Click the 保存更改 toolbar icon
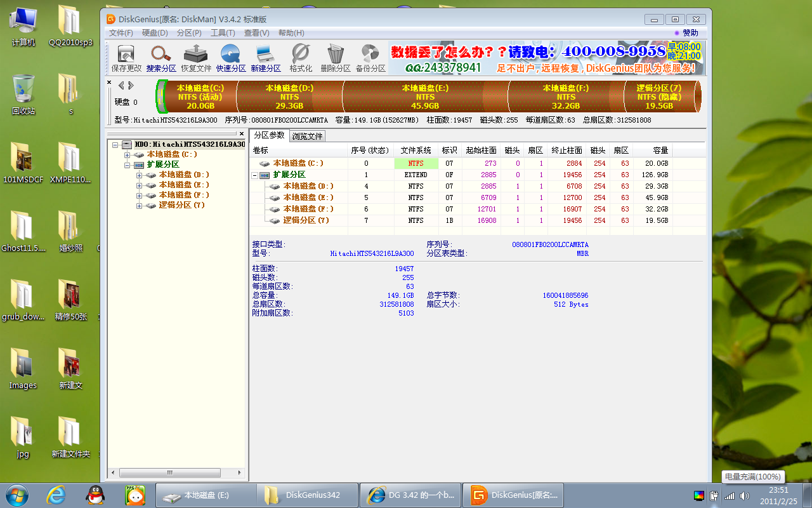Image resolution: width=812 pixels, height=508 pixels. pyautogui.click(x=126, y=58)
